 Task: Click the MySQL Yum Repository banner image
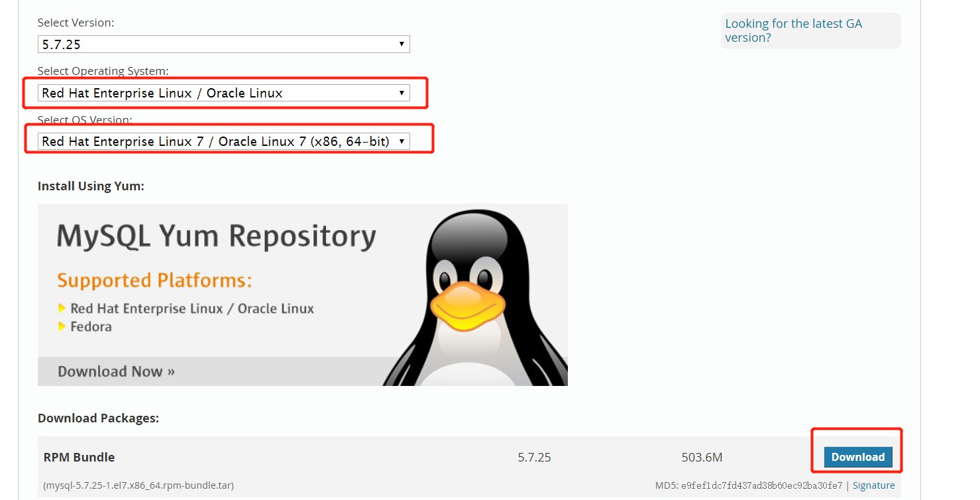click(303, 294)
